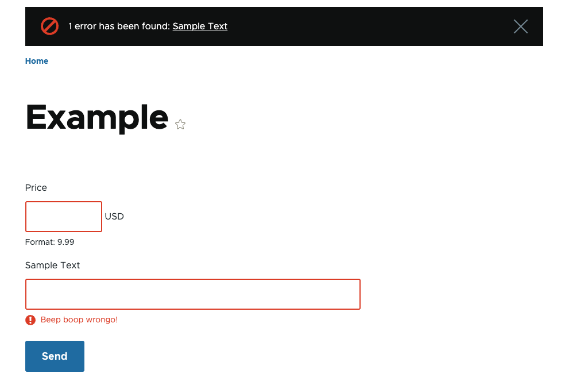The width and height of the screenshot is (588, 381).
Task: Select the error symbol at the banner's left
Action: coord(49,26)
